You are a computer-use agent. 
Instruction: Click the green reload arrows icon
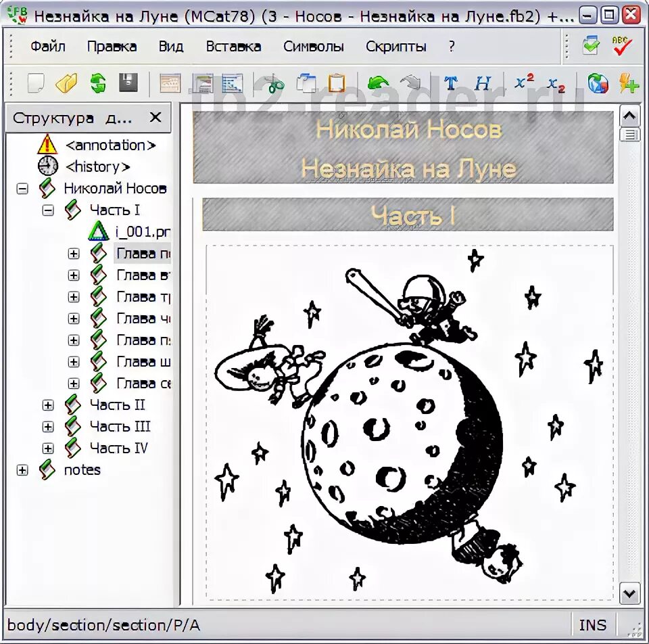98,83
